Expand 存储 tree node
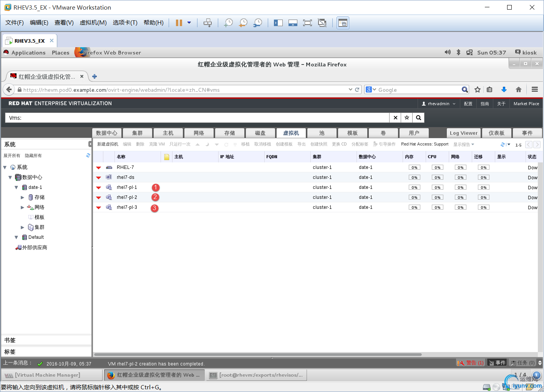 click(22, 197)
